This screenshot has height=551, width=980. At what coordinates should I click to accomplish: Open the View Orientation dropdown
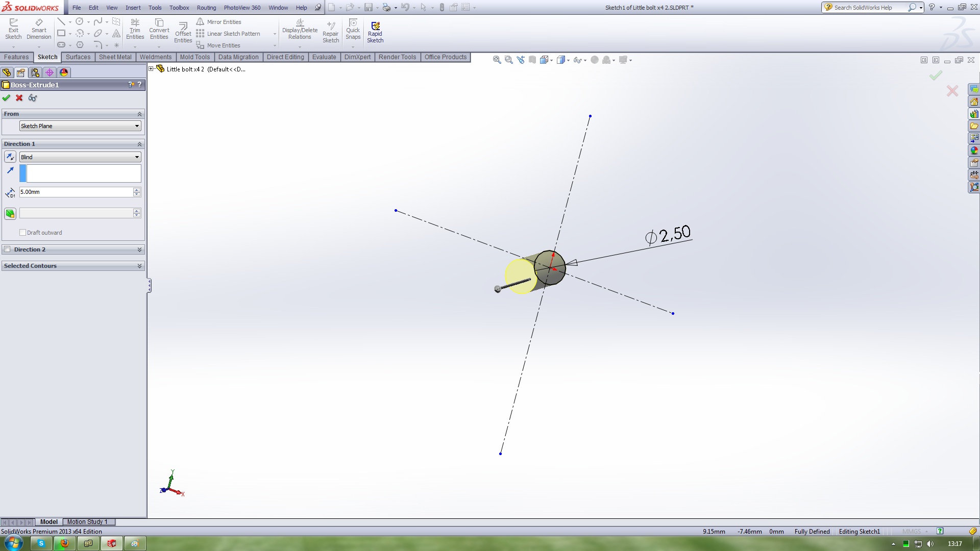click(x=552, y=60)
